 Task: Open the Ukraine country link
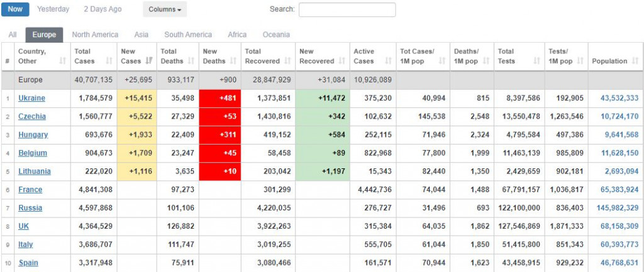[31, 98]
